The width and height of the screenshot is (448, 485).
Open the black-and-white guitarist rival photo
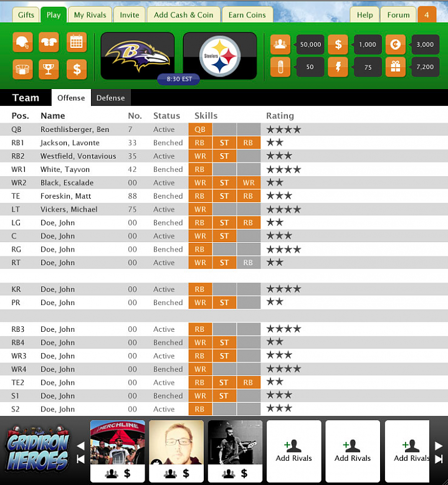(x=235, y=442)
